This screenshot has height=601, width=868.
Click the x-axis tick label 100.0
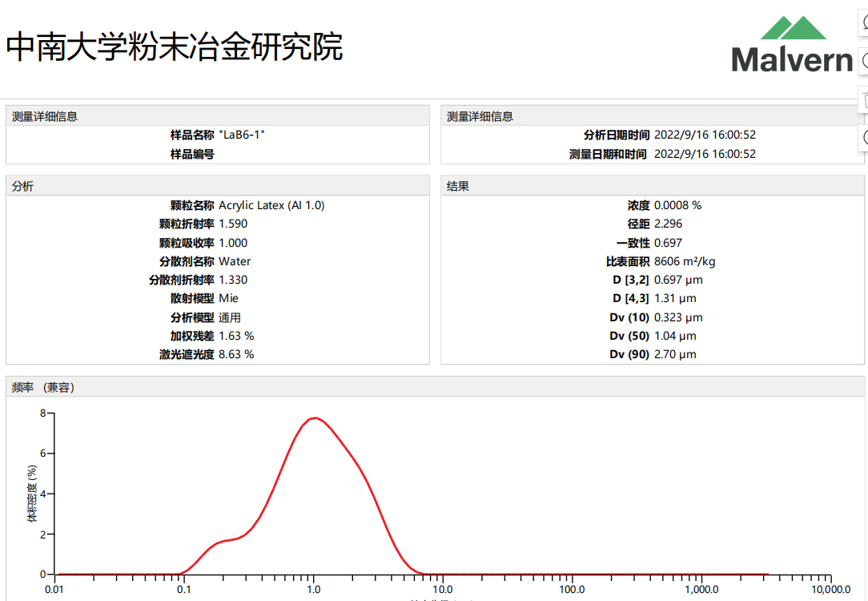[573, 589]
